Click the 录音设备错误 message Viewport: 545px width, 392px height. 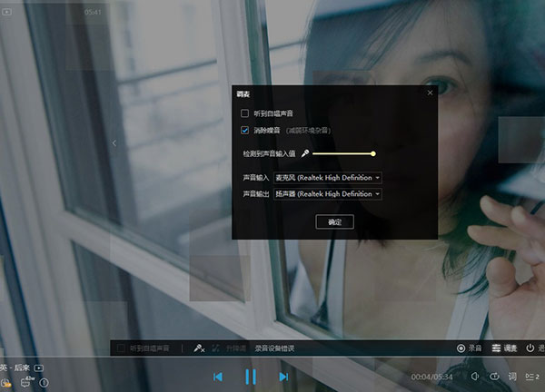coord(275,348)
